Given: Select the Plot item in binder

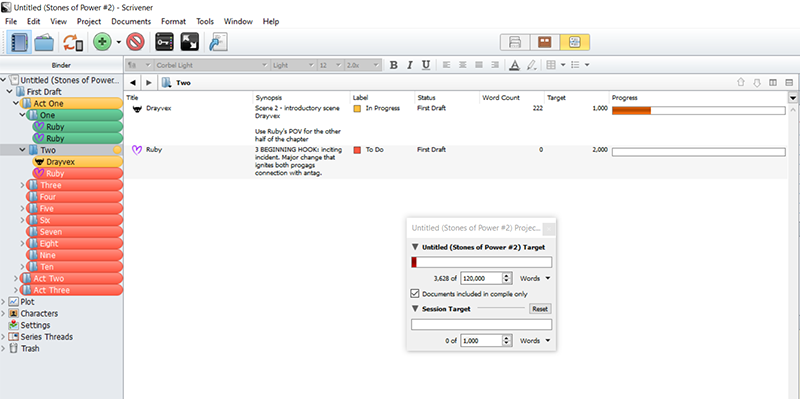Looking at the screenshot, I should coord(28,302).
